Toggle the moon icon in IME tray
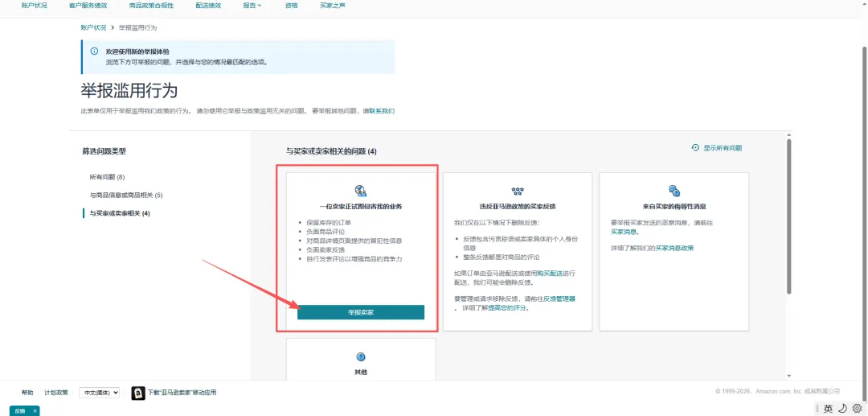The image size is (868, 416). click(x=842, y=408)
